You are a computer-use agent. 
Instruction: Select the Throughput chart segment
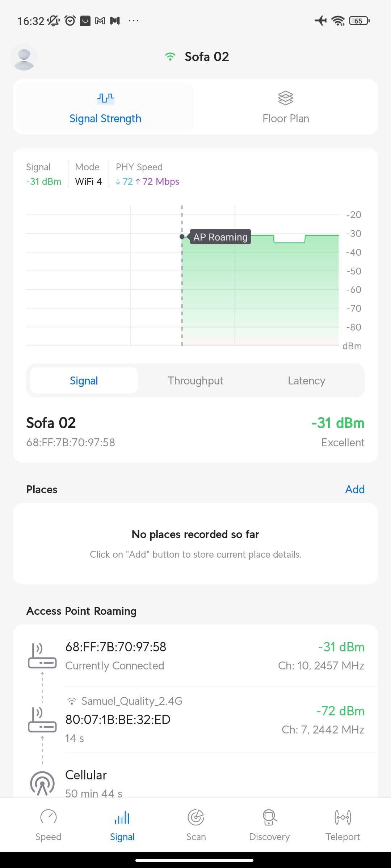pyautogui.click(x=195, y=380)
